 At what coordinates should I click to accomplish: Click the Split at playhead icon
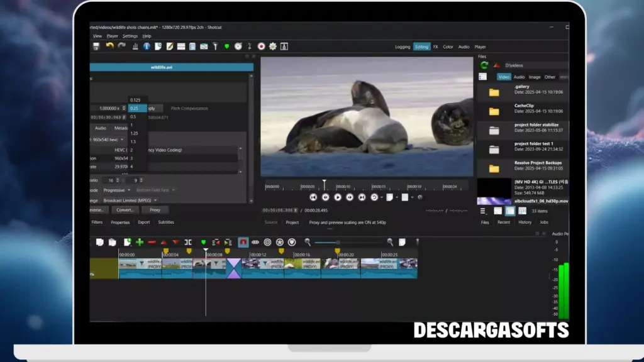pos(188,242)
